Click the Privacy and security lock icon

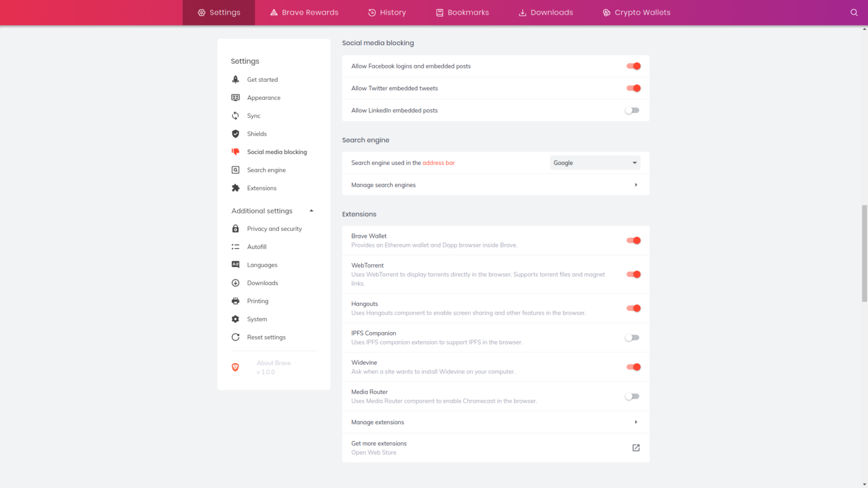tap(236, 229)
